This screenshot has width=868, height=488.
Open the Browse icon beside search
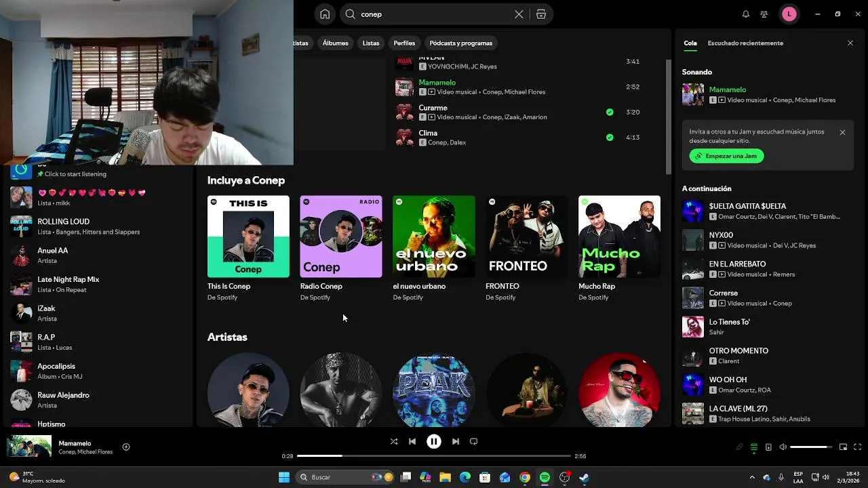tap(541, 14)
